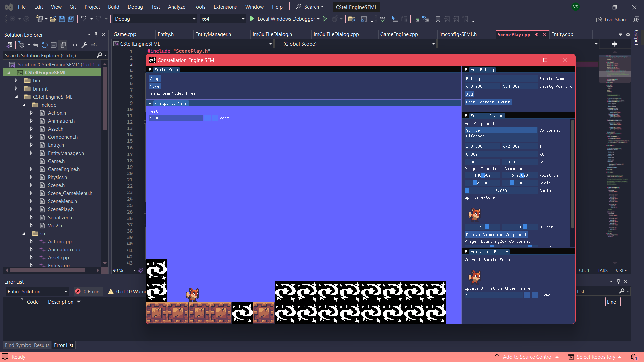Click the Open Content Drawer button
The height and width of the screenshot is (362, 644).
coord(488,102)
